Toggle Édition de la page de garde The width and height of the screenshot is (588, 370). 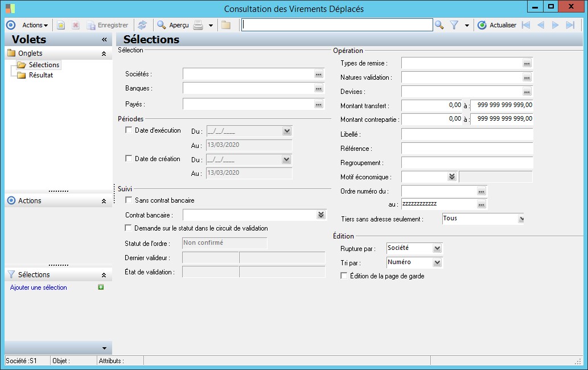click(344, 276)
